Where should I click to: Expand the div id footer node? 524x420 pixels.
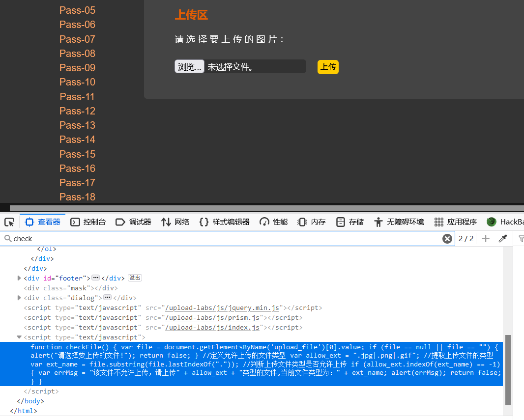point(19,278)
